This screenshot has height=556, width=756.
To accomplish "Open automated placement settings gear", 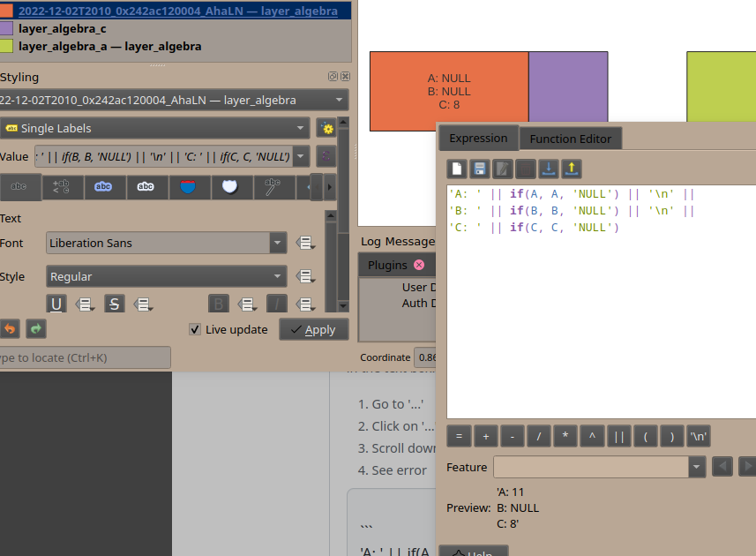I will [x=326, y=128].
